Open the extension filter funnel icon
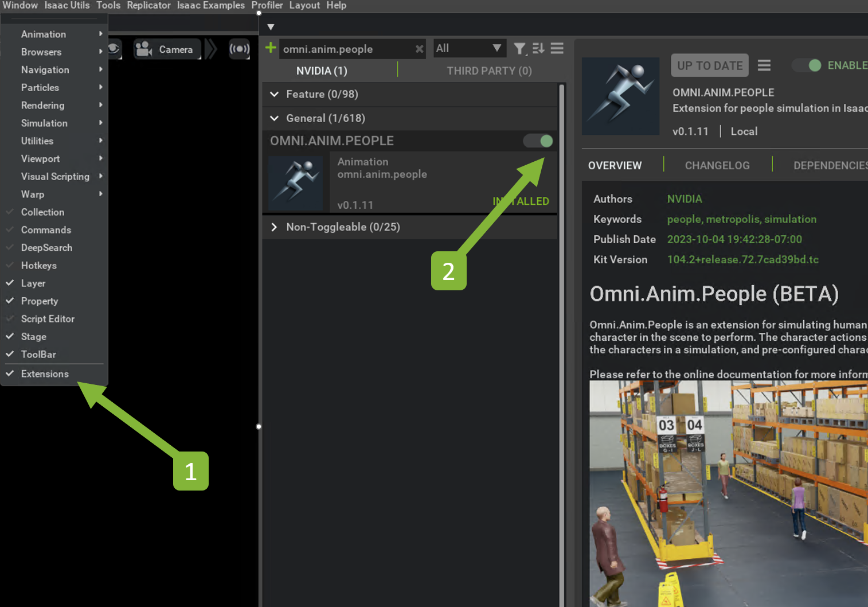 (x=519, y=49)
